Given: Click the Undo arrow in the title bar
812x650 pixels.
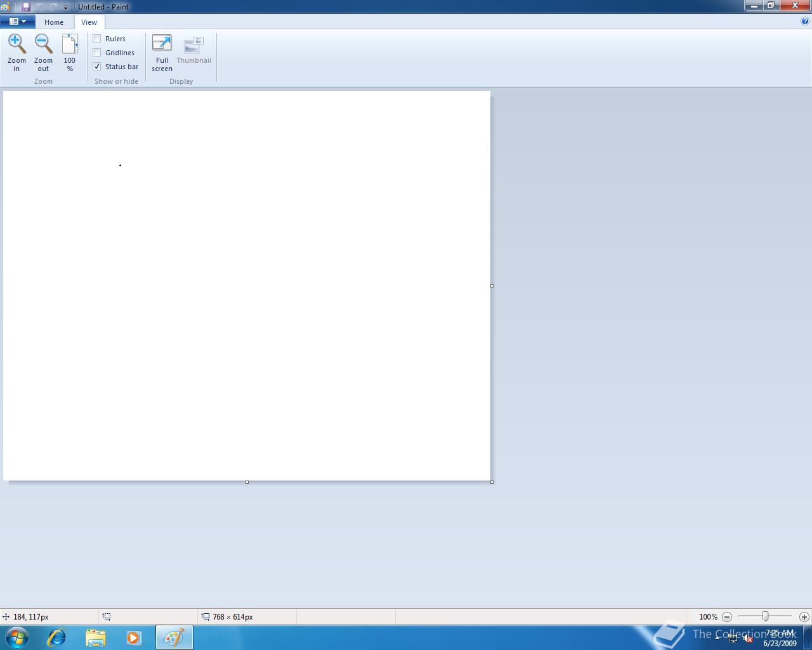Looking at the screenshot, I should (x=40, y=6).
